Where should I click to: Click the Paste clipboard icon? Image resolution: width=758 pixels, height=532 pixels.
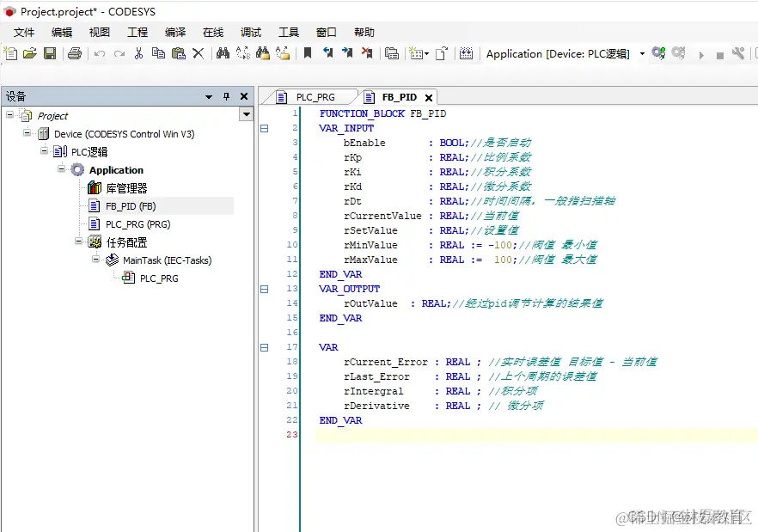coord(179,53)
